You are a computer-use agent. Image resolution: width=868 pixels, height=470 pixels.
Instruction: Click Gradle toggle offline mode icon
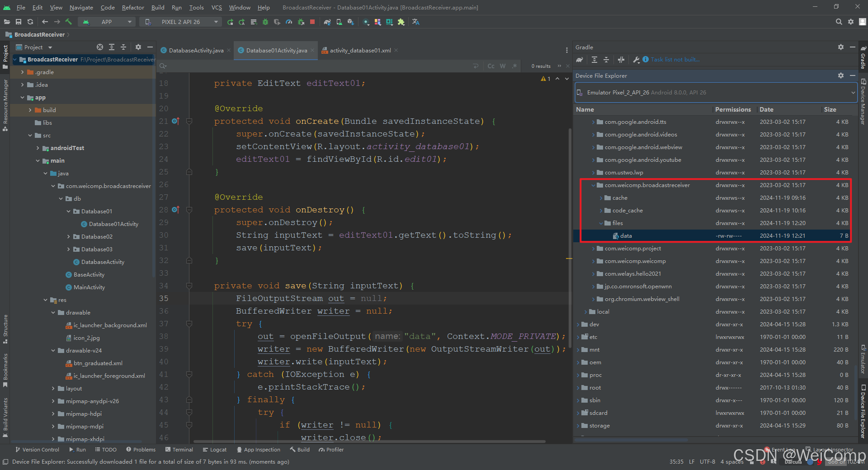point(621,60)
